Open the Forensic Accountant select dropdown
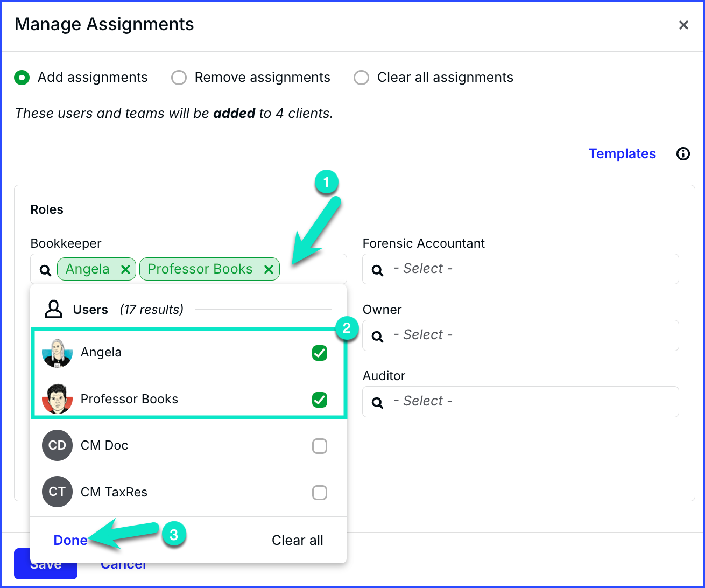Image resolution: width=705 pixels, height=588 pixels. click(527, 269)
